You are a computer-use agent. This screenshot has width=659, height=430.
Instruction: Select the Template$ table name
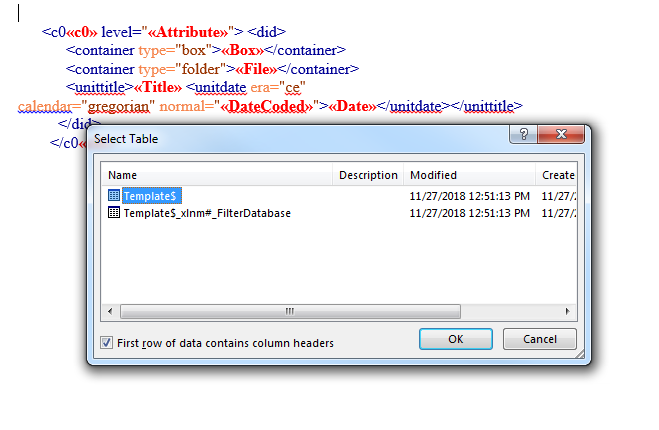click(x=152, y=196)
